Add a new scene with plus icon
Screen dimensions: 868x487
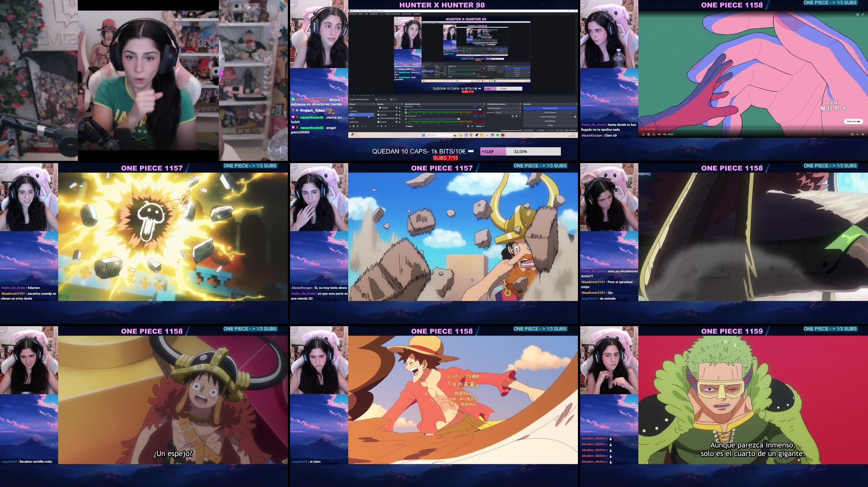(350, 126)
